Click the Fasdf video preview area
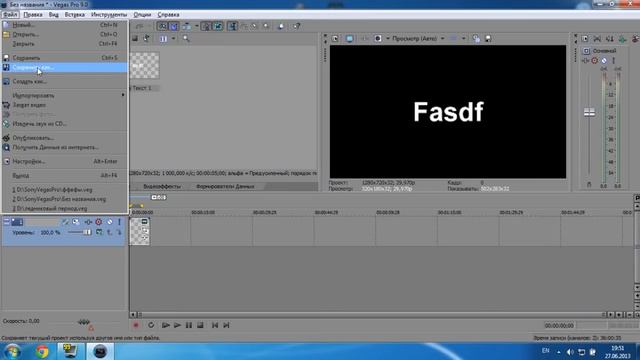640x360 pixels. tap(448, 111)
